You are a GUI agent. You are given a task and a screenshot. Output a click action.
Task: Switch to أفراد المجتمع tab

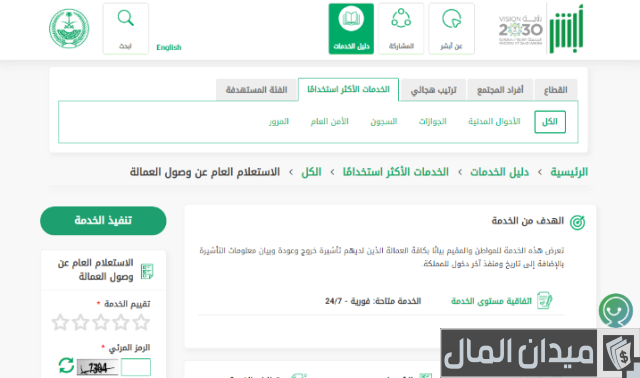500,90
